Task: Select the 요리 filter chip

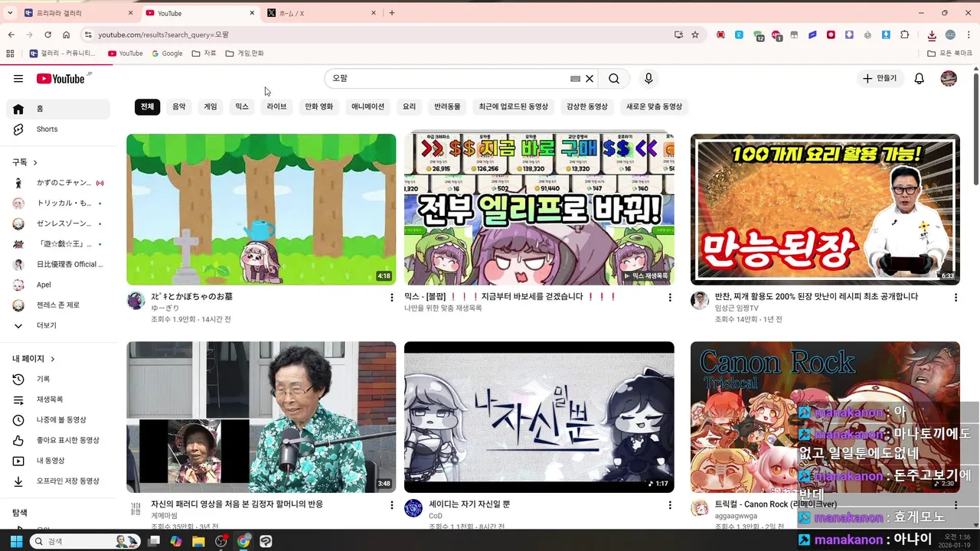Action: click(410, 107)
